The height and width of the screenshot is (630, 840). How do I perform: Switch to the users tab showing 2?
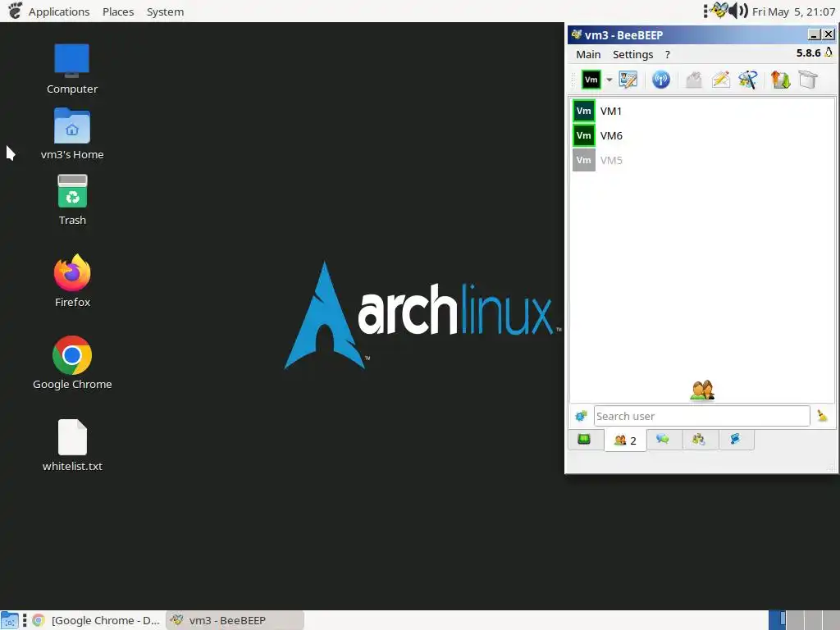625,441
